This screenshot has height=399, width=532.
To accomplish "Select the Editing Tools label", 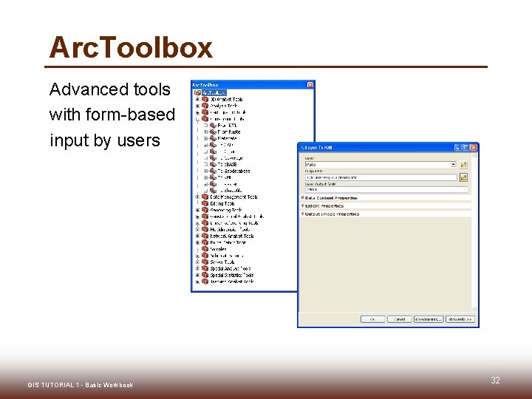I will click(x=222, y=204).
